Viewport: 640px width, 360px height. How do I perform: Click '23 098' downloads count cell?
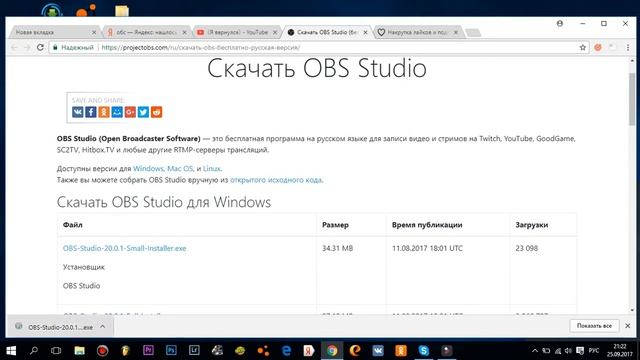[527, 248]
